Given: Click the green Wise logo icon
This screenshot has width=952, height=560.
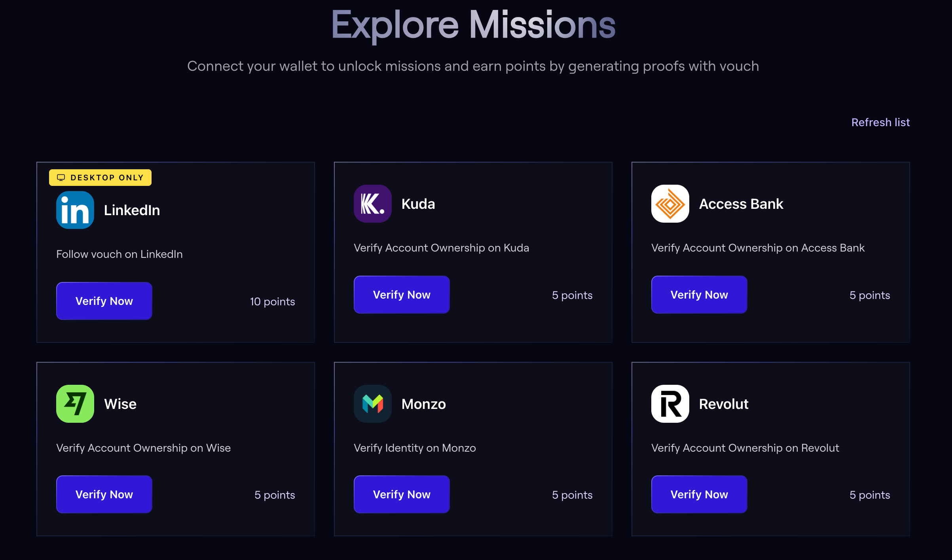Looking at the screenshot, I should pos(75,404).
